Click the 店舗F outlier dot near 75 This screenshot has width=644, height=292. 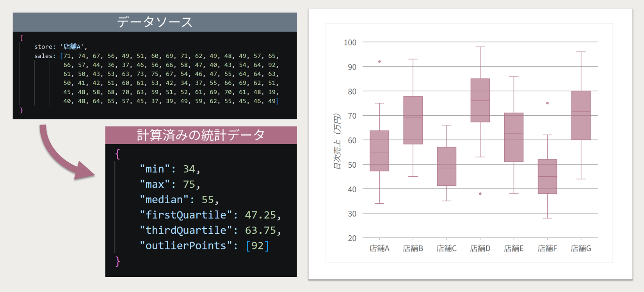[547, 103]
